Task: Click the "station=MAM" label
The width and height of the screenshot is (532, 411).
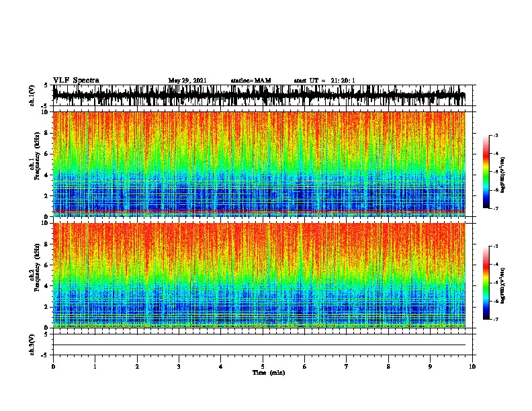Action: pos(251,81)
